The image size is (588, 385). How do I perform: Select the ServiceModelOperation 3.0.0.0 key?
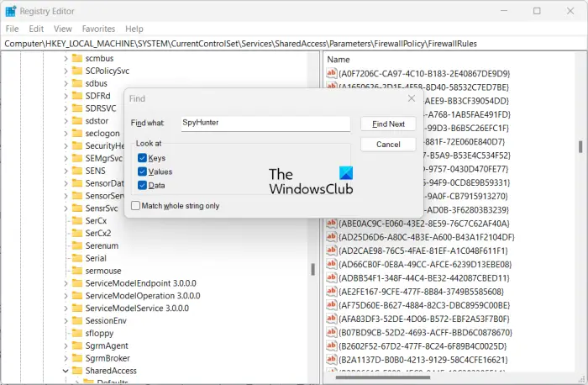coord(143,296)
